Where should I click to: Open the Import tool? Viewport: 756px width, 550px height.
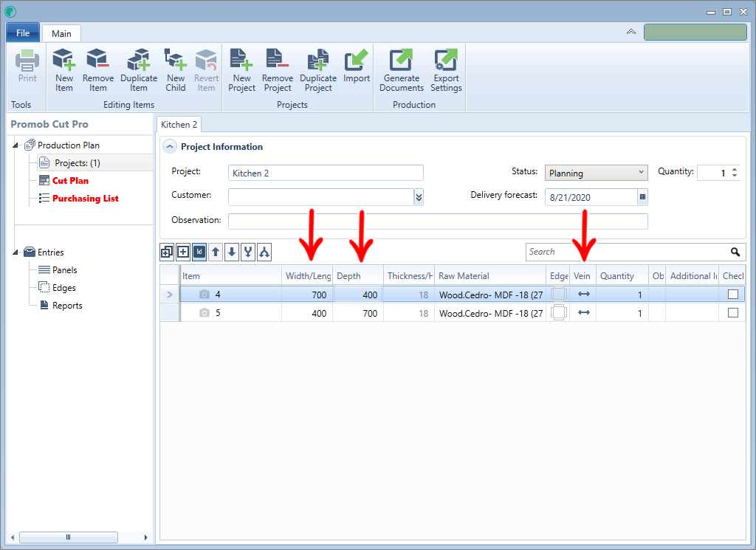tap(357, 66)
